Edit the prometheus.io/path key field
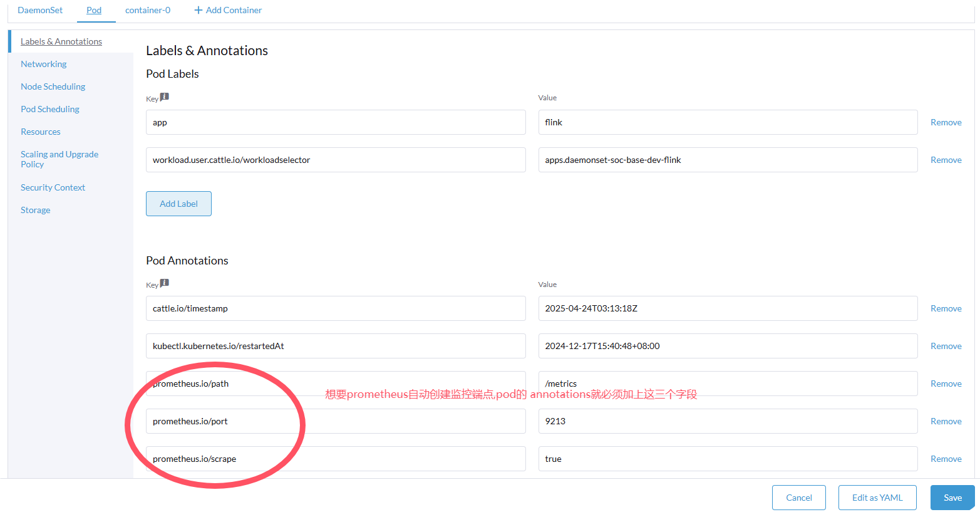 tap(336, 384)
